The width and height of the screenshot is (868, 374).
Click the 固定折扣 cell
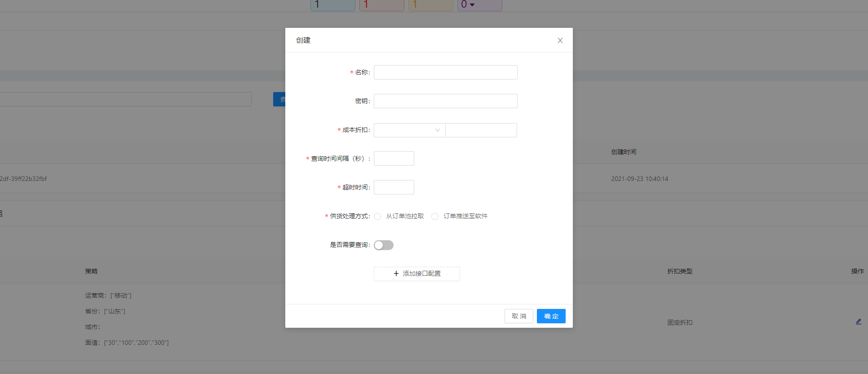pos(680,322)
